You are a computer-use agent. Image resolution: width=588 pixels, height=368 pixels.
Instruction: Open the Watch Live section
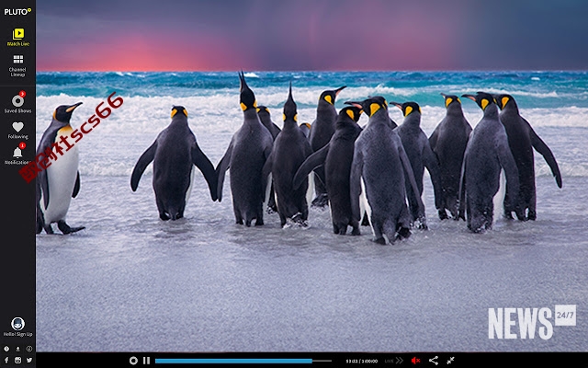pyautogui.click(x=18, y=37)
